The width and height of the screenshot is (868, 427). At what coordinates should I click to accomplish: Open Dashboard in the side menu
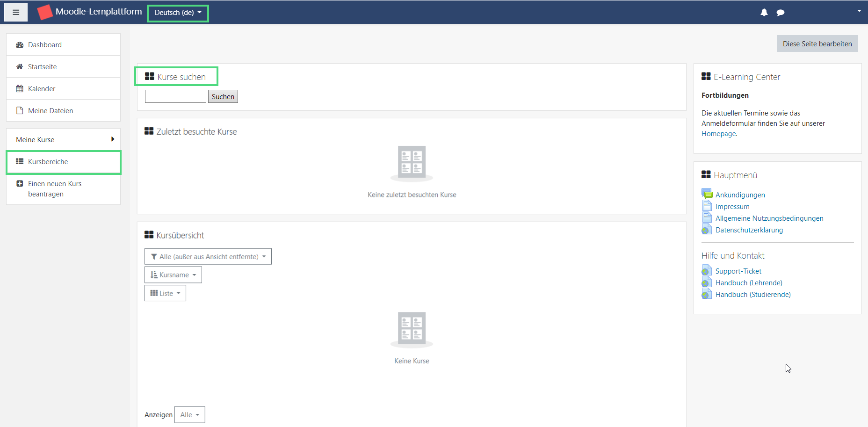(x=63, y=45)
